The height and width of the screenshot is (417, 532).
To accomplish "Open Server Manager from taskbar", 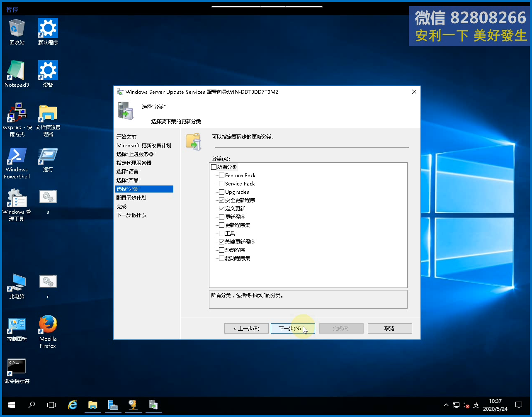I will coord(113,405).
